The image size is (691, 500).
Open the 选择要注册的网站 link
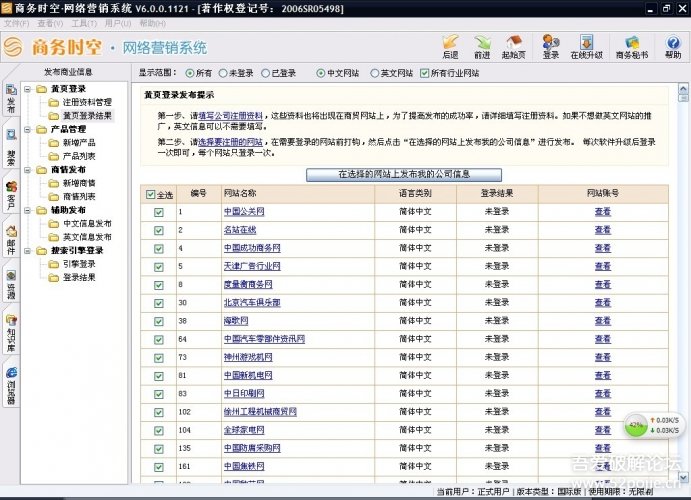pyautogui.click(x=230, y=142)
